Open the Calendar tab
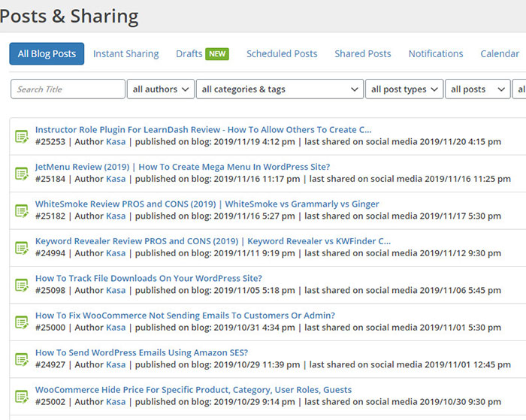This screenshot has width=526, height=420. 500,54
